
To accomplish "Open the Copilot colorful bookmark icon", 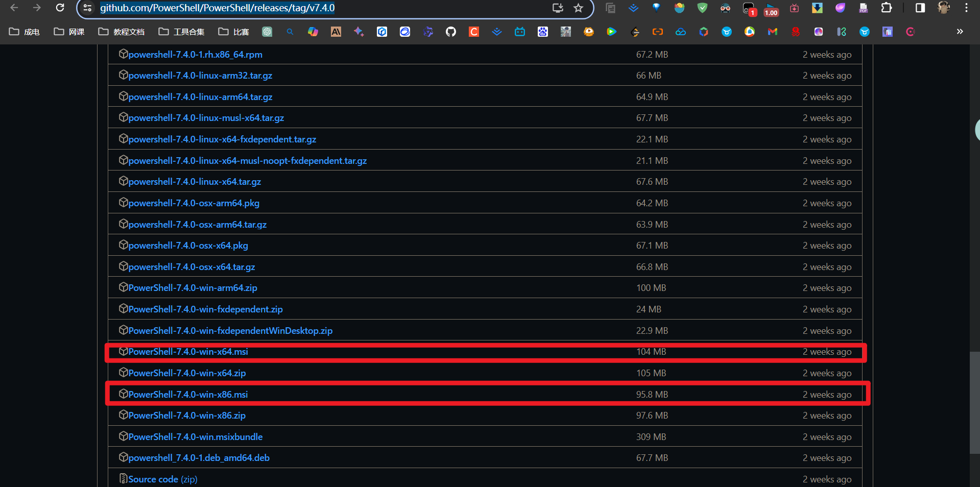I will click(x=313, y=32).
